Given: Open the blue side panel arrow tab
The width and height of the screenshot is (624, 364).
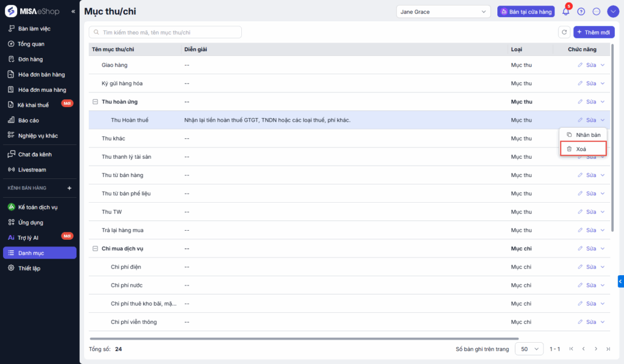Looking at the screenshot, I should [x=621, y=281].
